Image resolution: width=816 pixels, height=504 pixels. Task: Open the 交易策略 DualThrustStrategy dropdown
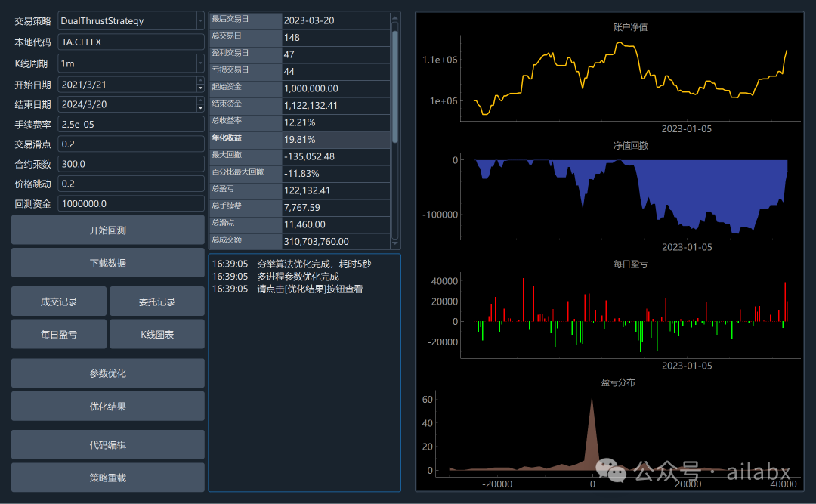point(131,21)
